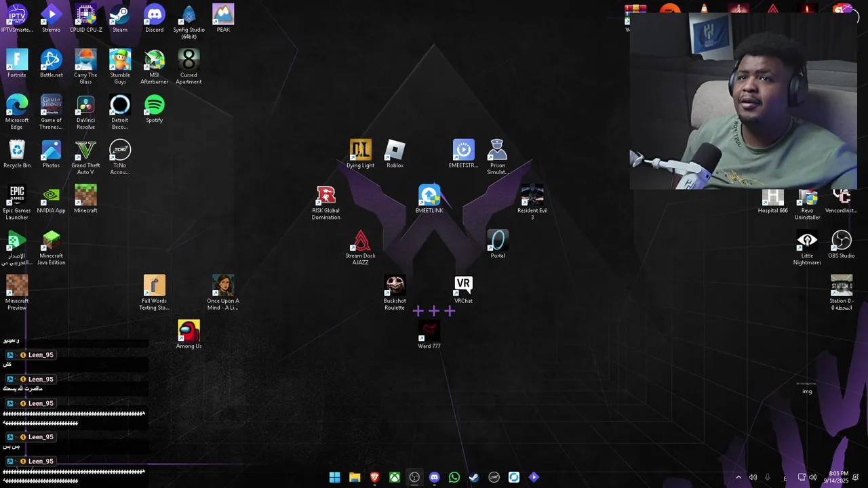Select the Game of Thrones icon
This screenshot has width=868, height=488.
(x=51, y=112)
